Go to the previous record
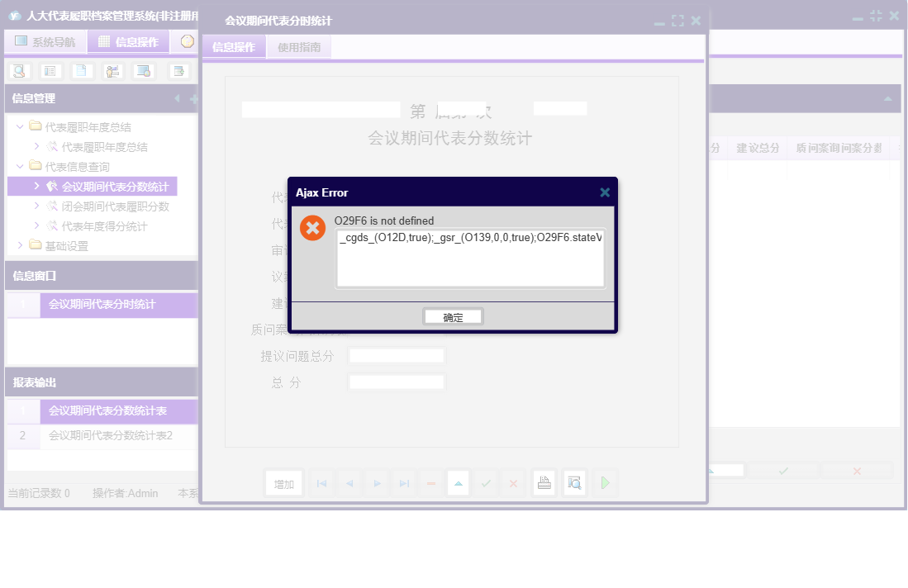 tap(349, 483)
